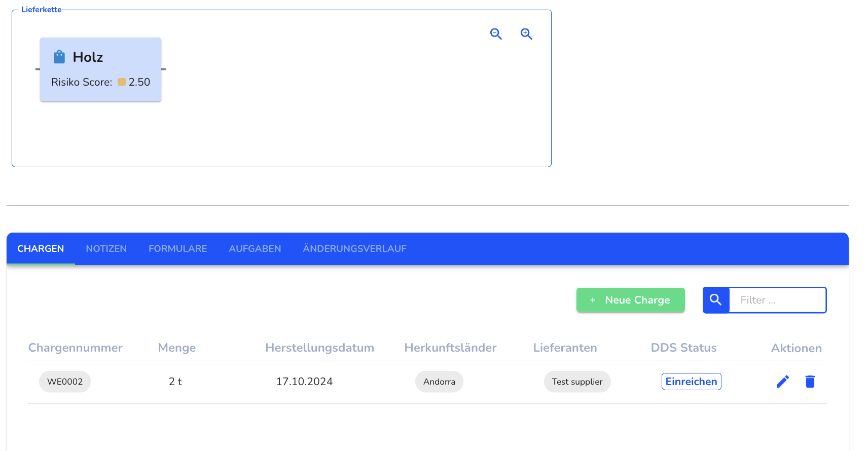Click the quantity 2 t cell

tap(175, 382)
